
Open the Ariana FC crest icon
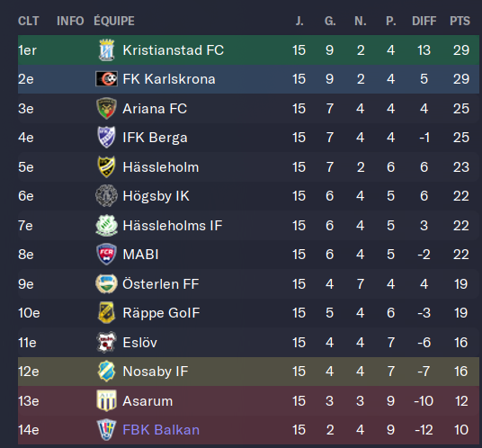pyautogui.click(x=106, y=108)
